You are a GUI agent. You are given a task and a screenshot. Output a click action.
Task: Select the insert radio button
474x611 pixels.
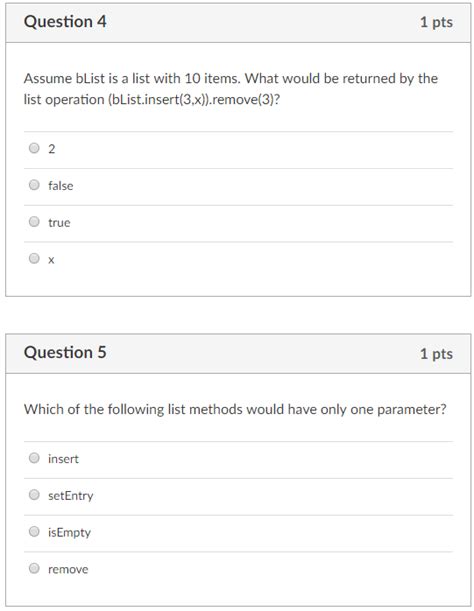[34, 458]
